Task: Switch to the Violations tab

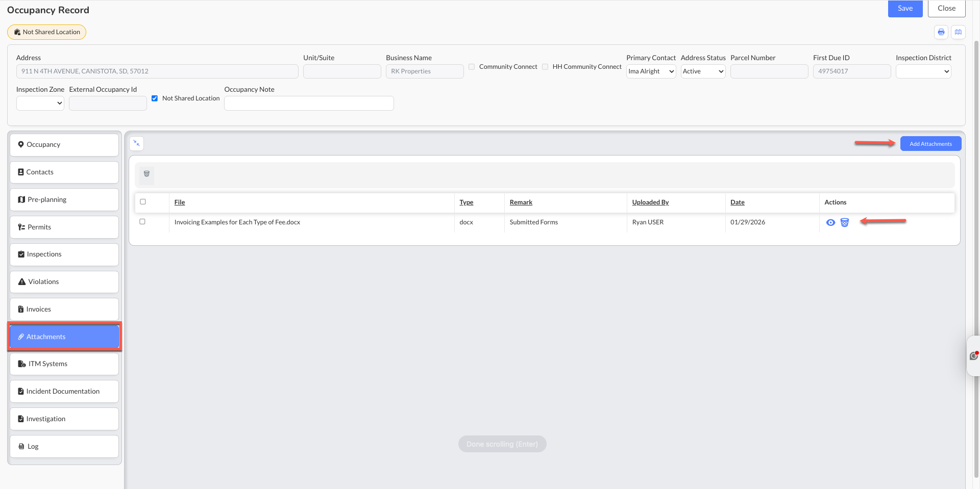Action: click(x=64, y=282)
